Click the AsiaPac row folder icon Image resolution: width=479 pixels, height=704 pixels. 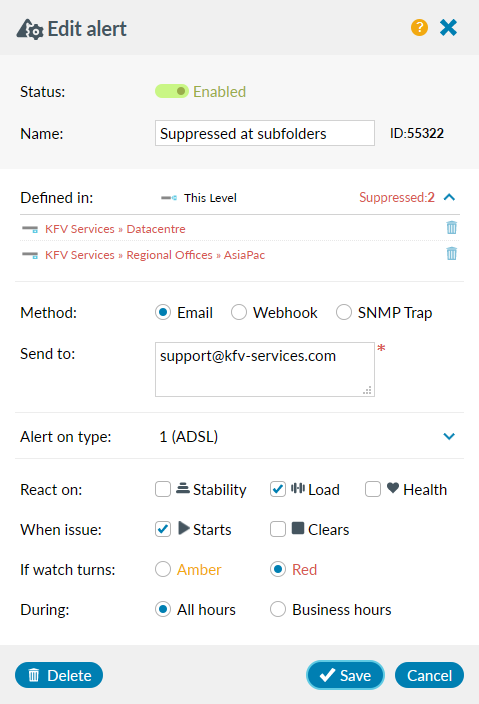(x=30, y=255)
